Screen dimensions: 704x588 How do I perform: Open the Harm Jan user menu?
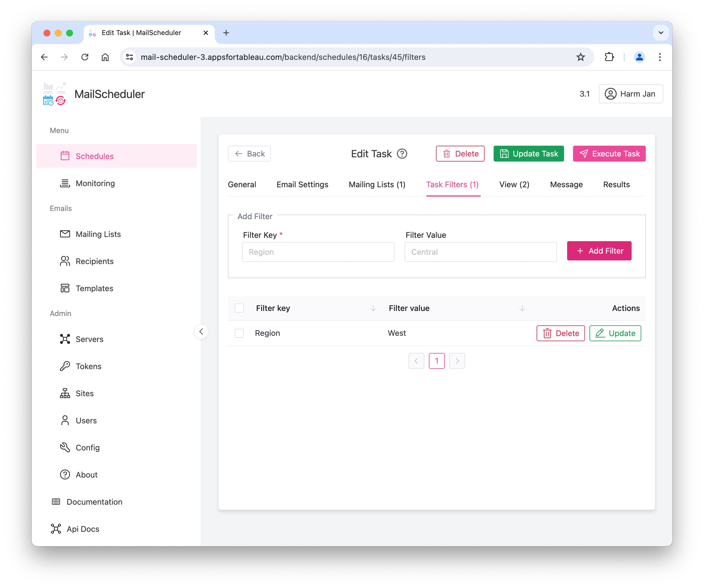[630, 94]
